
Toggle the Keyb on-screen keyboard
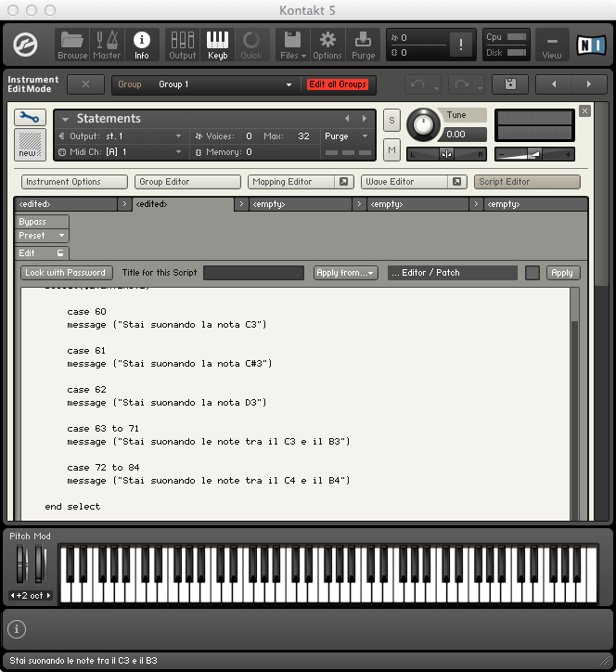[x=217, y=44]
